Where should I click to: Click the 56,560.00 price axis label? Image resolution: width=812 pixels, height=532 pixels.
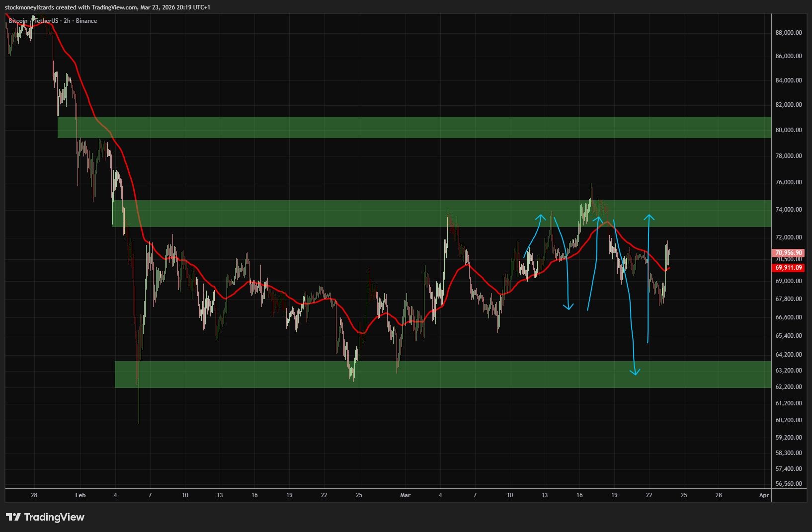coord(789,484)
